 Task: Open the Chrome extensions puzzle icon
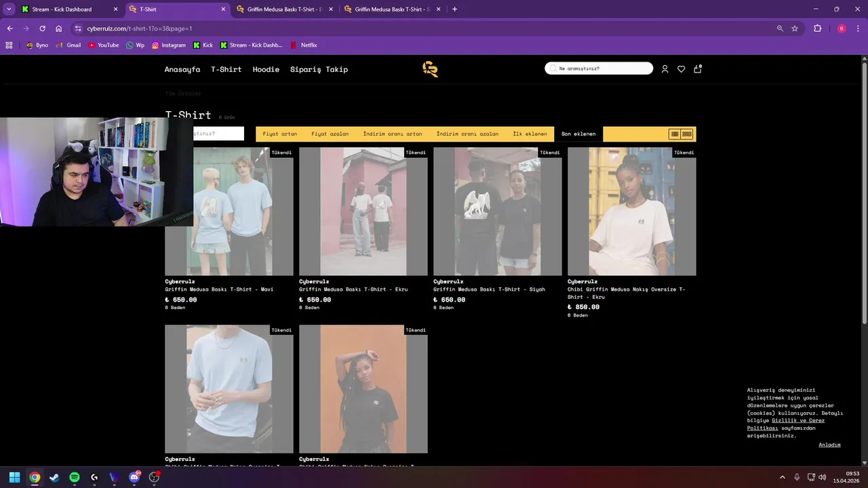point(817,28)
